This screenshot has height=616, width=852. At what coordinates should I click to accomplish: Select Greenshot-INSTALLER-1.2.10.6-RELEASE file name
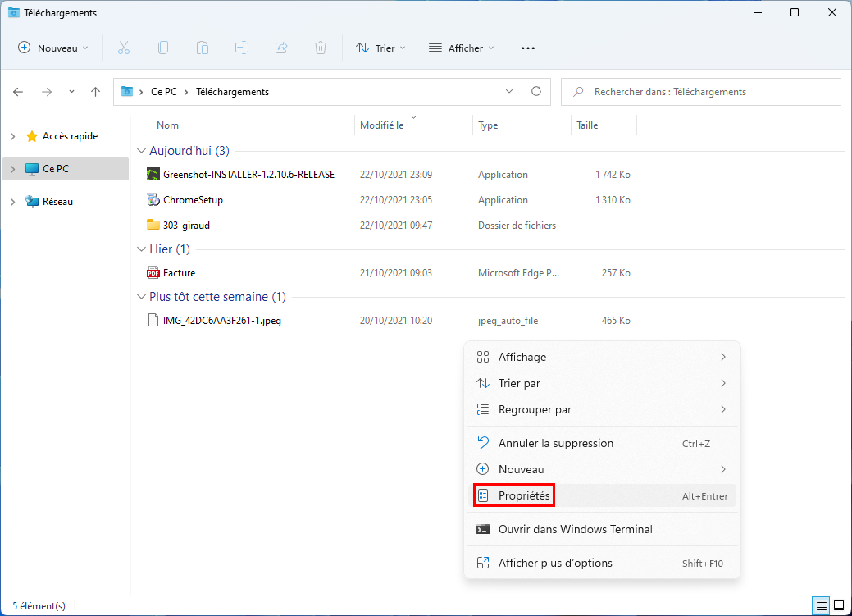point(248,175)
